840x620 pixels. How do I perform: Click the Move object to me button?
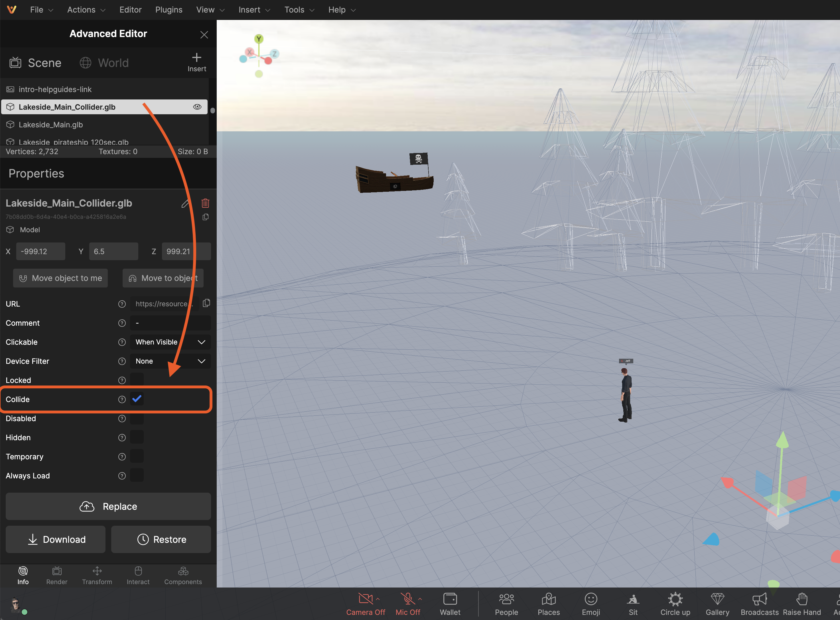coord(60,278)
